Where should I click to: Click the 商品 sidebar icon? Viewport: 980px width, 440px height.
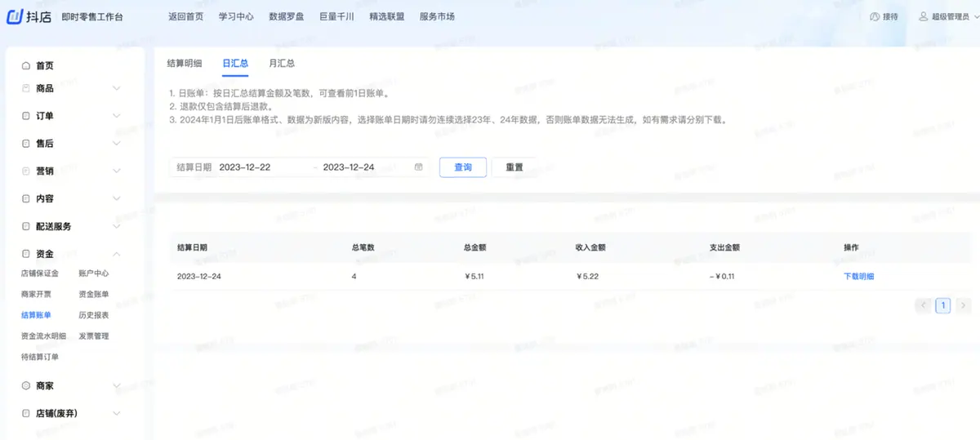26,88
